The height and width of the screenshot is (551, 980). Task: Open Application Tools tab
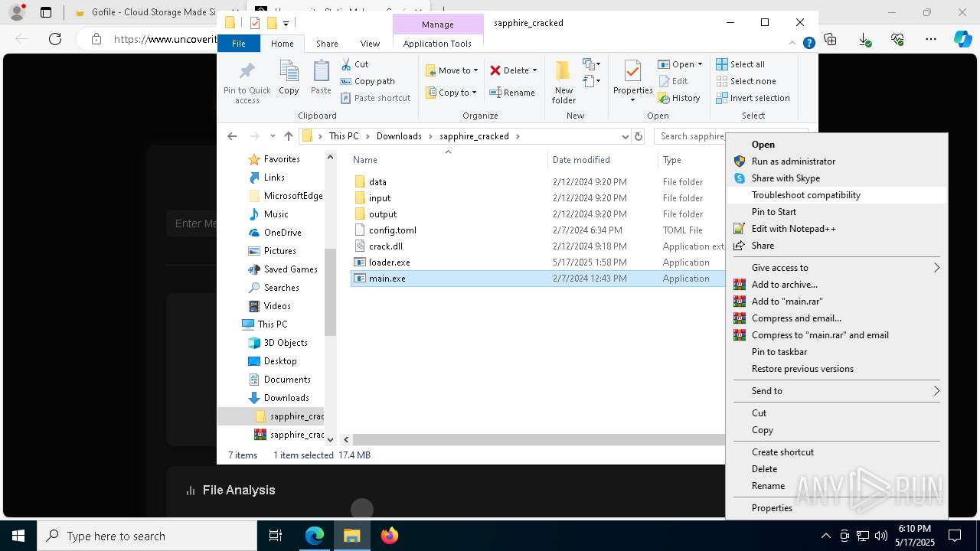point(437,44)
